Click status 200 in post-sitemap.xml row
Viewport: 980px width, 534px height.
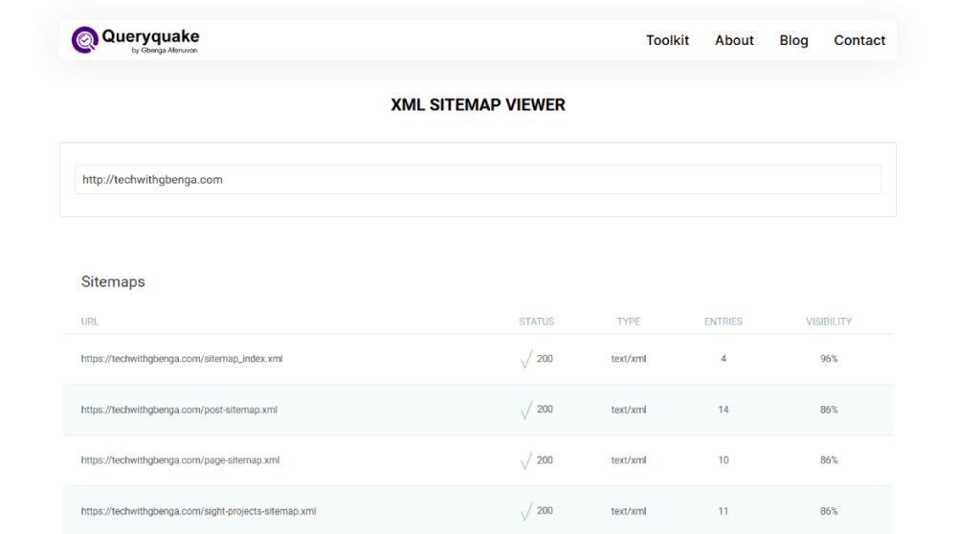[x=545, y=409]
